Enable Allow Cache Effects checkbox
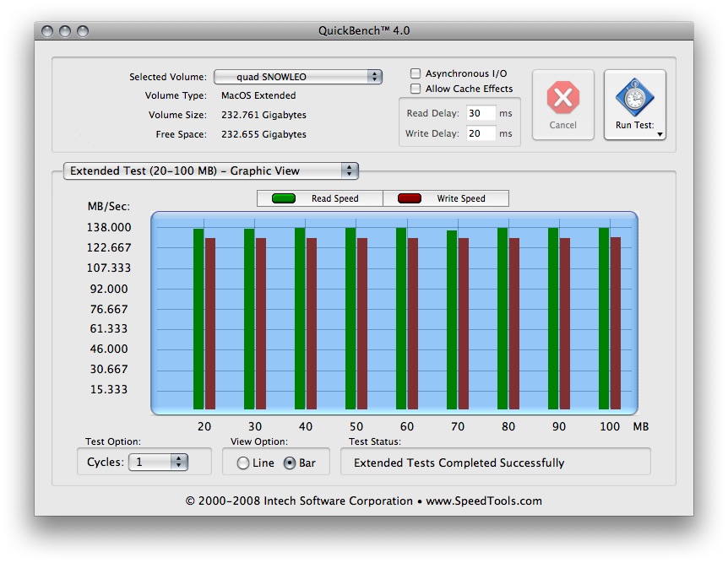The height and width of the screenshot is (563, 728). 416,89
